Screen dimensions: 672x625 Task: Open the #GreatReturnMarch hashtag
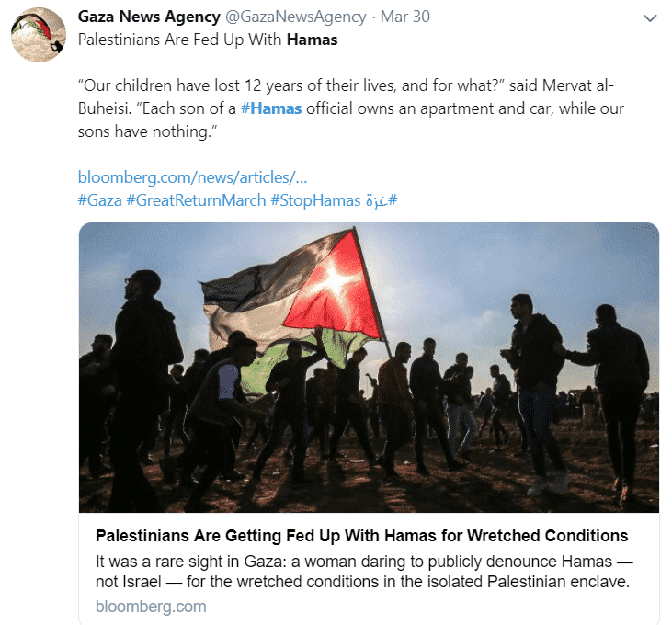click(x=196, y=200)
